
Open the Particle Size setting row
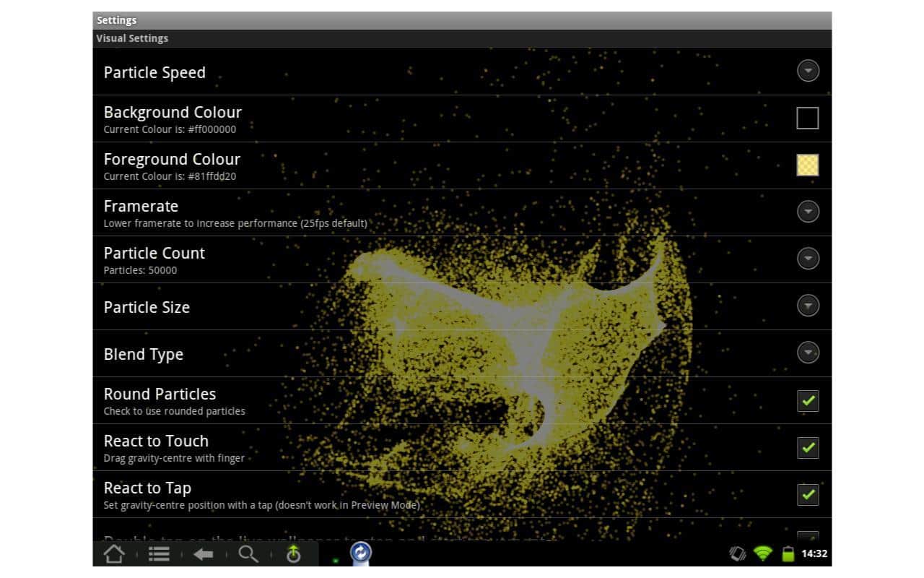(433, 307)
